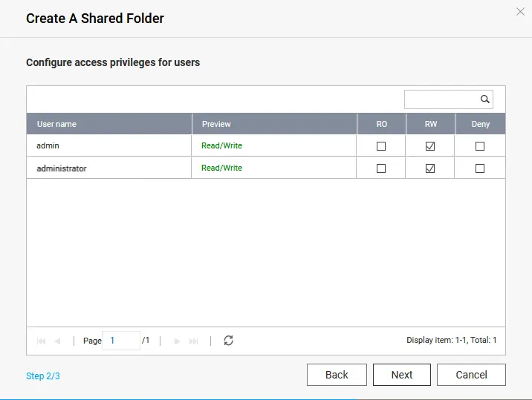532x400 pixels.
Task: Go to next page arrow
Action: tap(177, 341)
